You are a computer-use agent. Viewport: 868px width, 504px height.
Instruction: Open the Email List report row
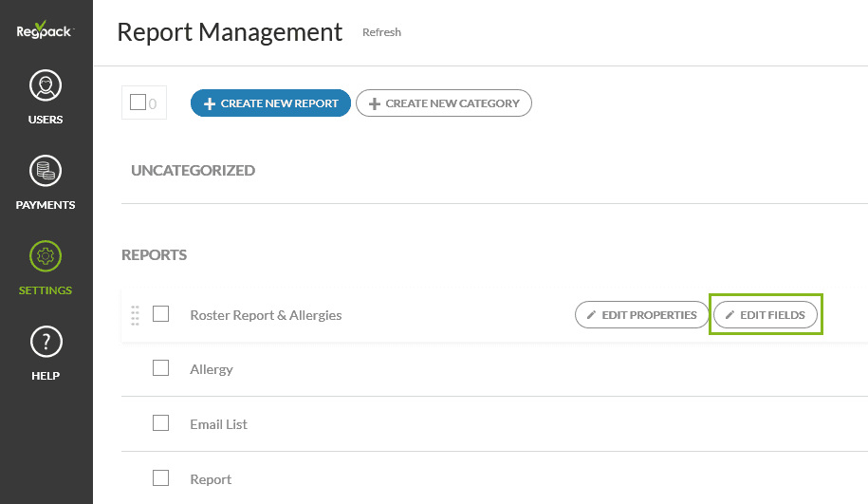[x=218, y=424]
